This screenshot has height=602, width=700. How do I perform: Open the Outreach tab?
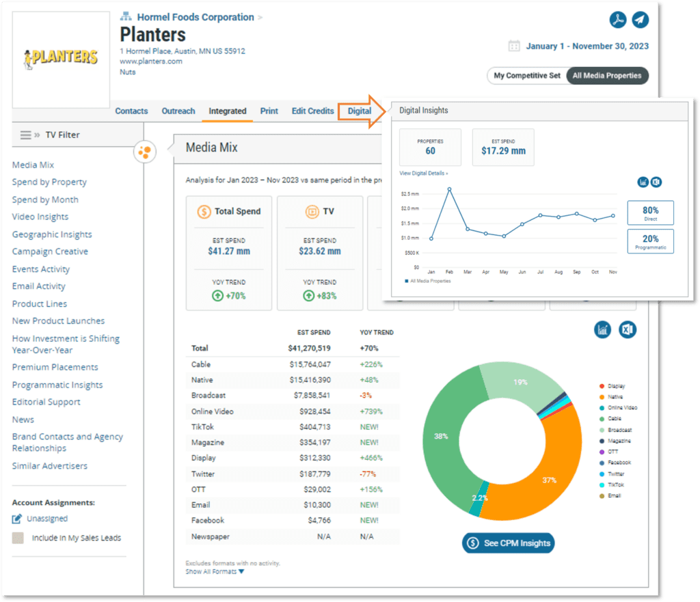(178, 111)
